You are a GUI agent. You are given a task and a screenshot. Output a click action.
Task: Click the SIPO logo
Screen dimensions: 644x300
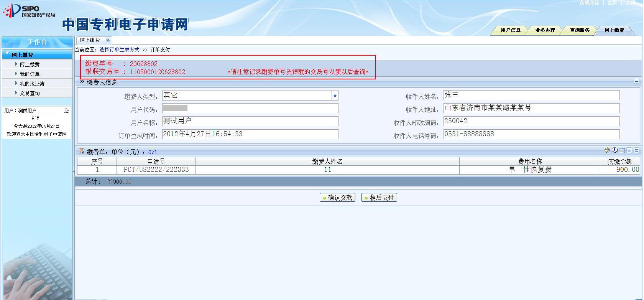[x=29, y=11]
